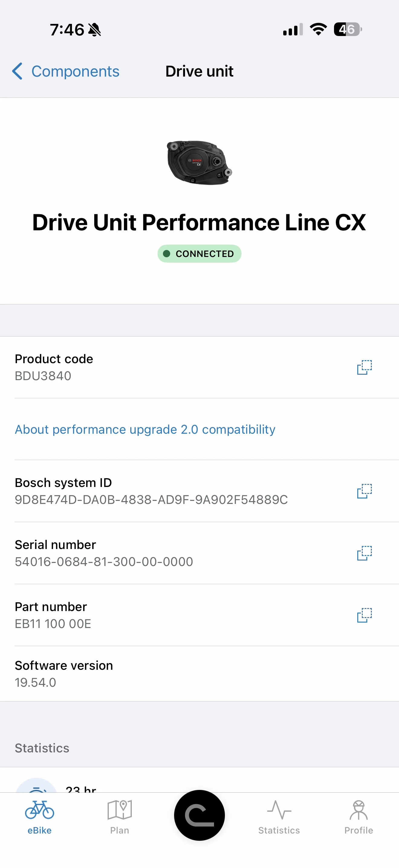The image size is (399, 868).
Task: Tap the 7:46 clock
Action: click(67, 30)
